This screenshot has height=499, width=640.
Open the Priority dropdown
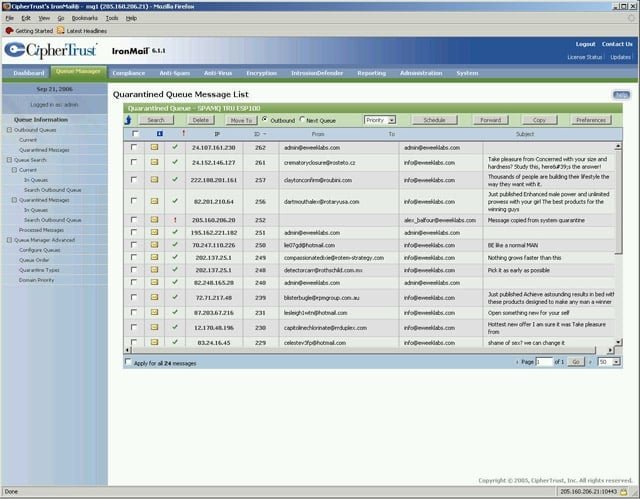(380, 120)
